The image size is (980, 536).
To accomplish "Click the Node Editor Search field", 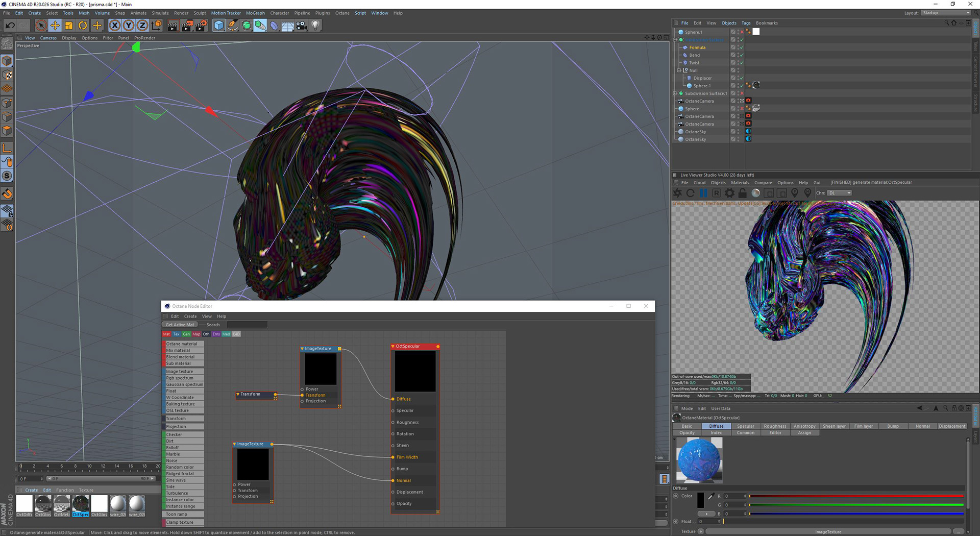I will (x=247, y=325).
